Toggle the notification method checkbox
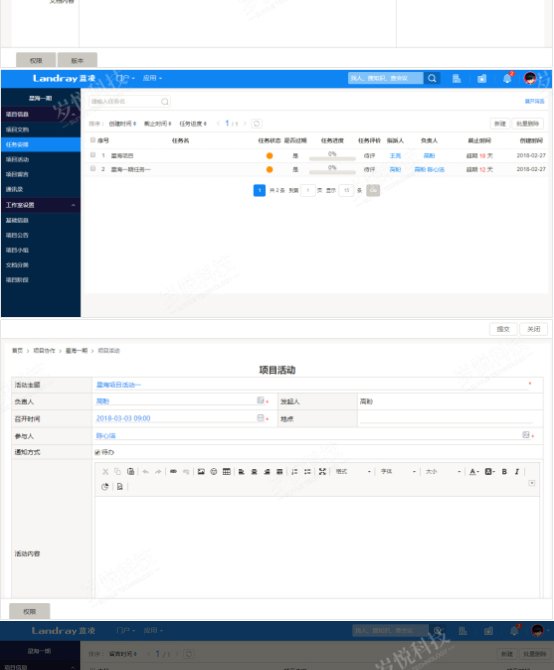 click(x=97, y=452)
